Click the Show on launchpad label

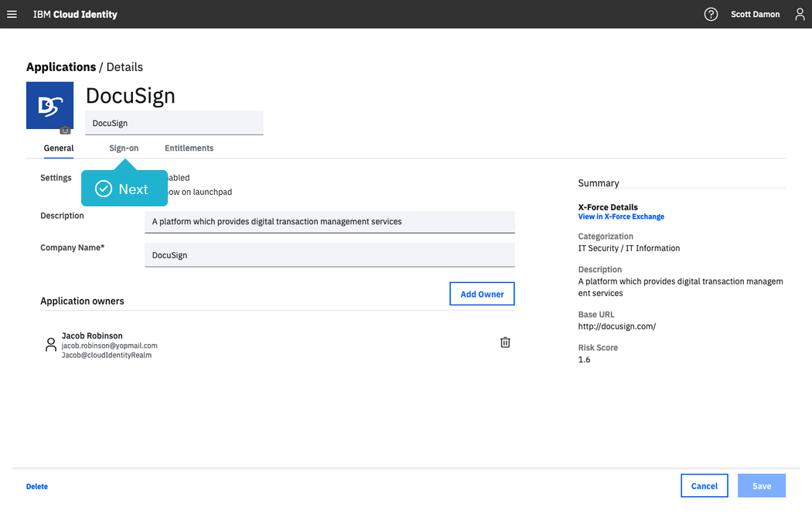(x=199, y=192)
